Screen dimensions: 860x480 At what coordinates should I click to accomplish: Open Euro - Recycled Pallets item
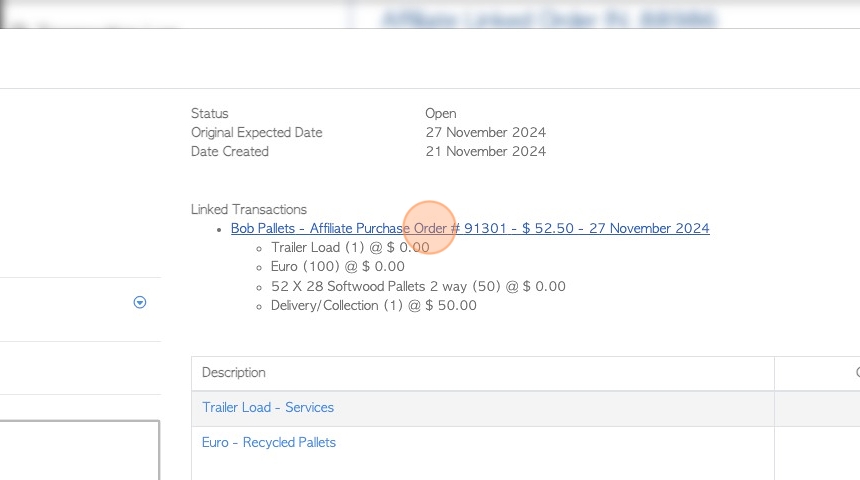tap(269, 443)
